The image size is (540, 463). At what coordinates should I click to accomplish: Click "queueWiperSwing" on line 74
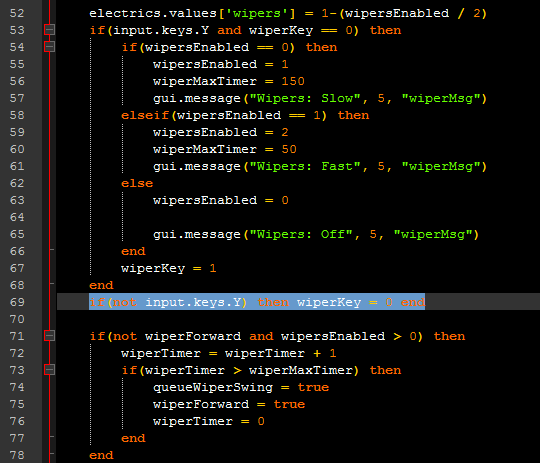tap(213, 388)
